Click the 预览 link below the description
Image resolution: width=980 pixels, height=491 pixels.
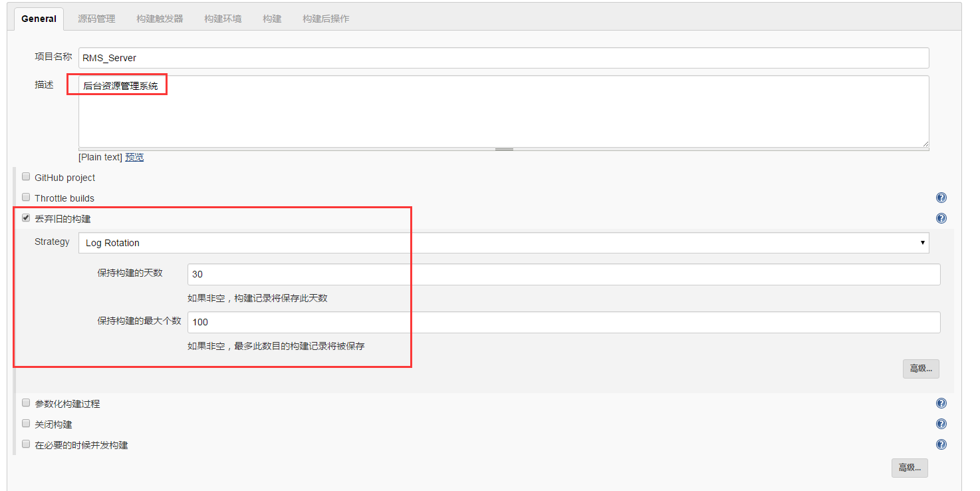pos(134,157)
